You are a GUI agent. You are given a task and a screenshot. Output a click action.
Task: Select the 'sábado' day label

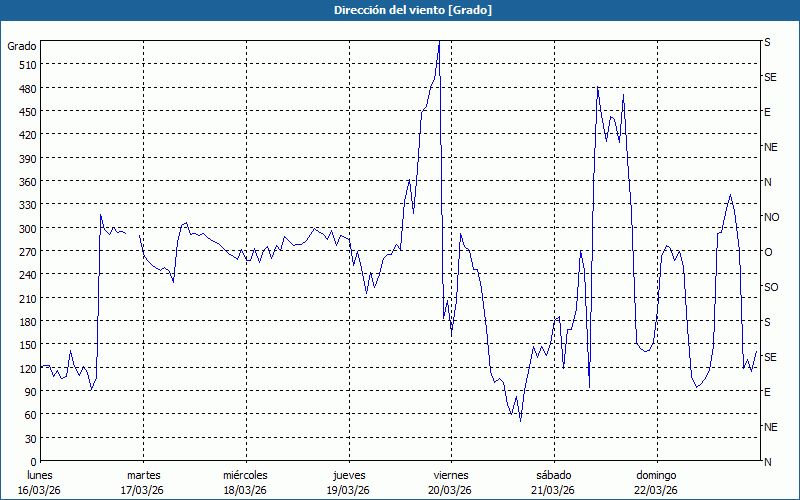click(x=553, y=475)
